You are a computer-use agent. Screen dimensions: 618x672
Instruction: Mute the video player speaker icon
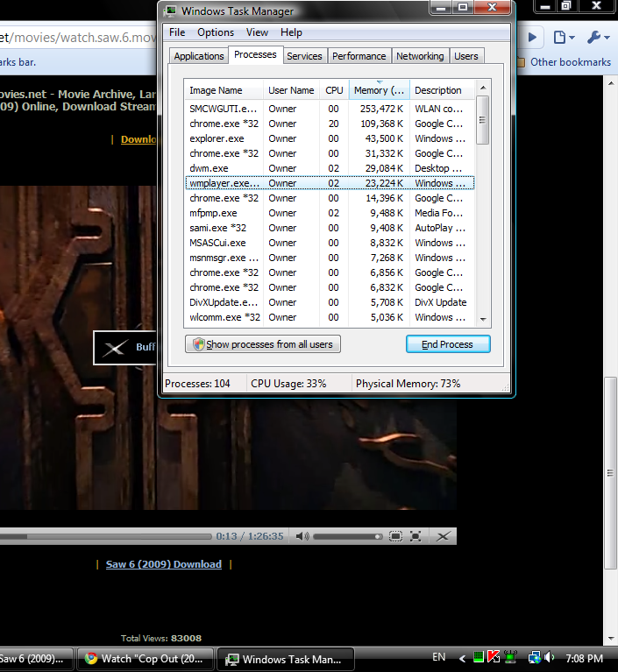coord(302,536)
